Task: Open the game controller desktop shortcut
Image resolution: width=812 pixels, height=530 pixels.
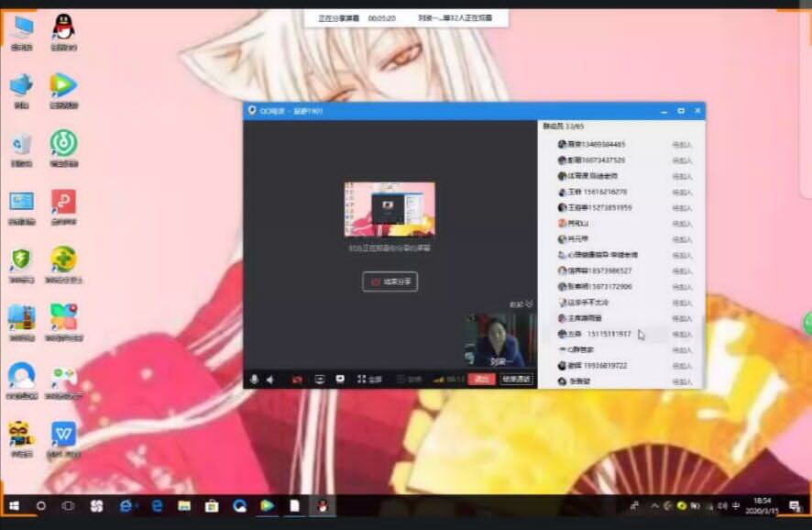Action: tap(64, 382)
